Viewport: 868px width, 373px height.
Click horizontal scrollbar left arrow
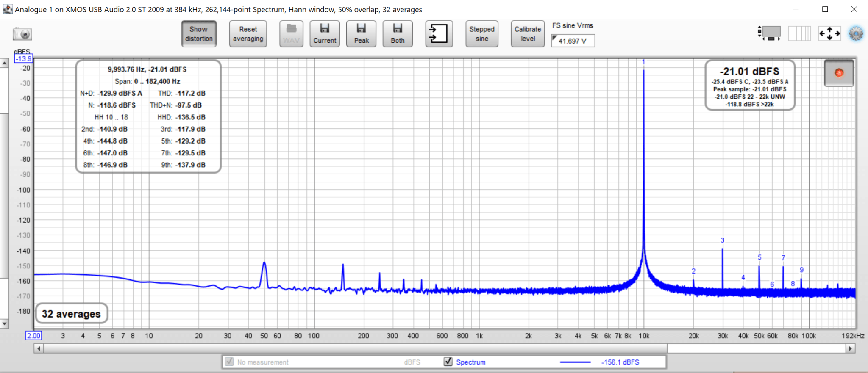click(39, 348)
